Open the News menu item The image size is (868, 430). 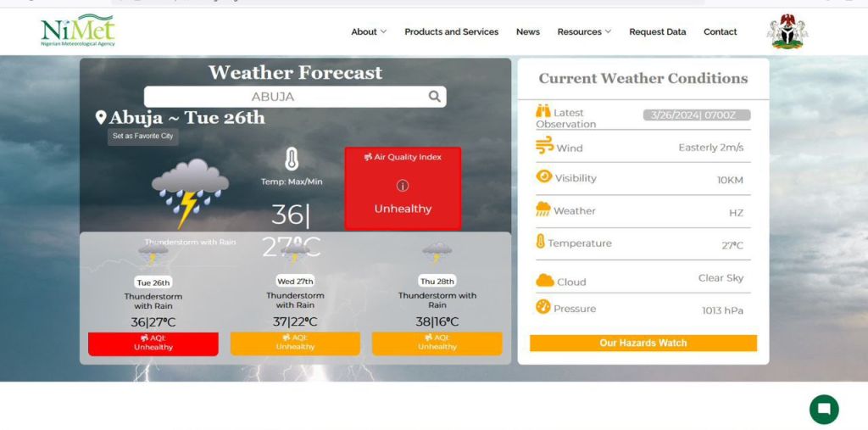click(x=527, y=31)
